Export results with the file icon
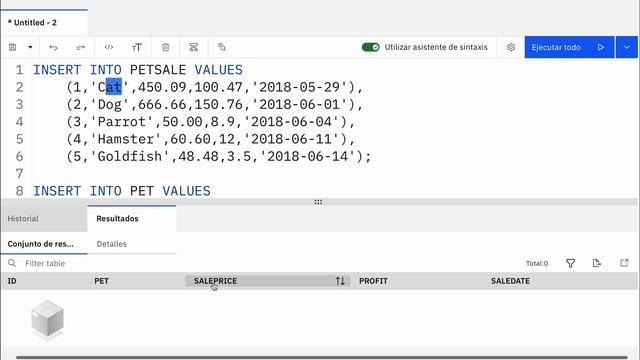This screenshot has height=360, width=640. click(597, 263)
